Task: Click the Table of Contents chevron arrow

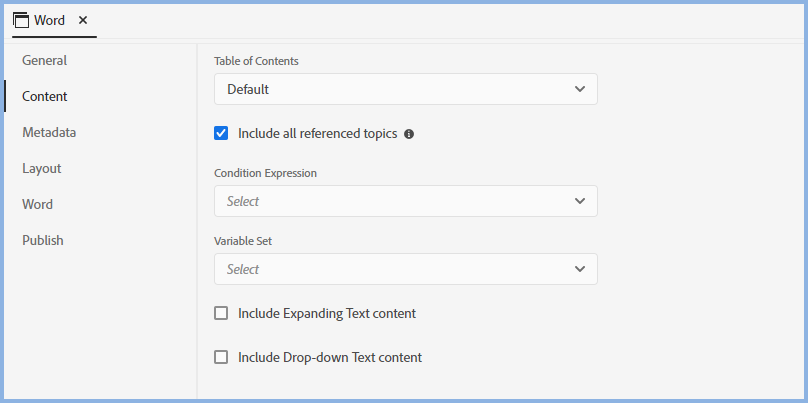Action: [580, 89]
